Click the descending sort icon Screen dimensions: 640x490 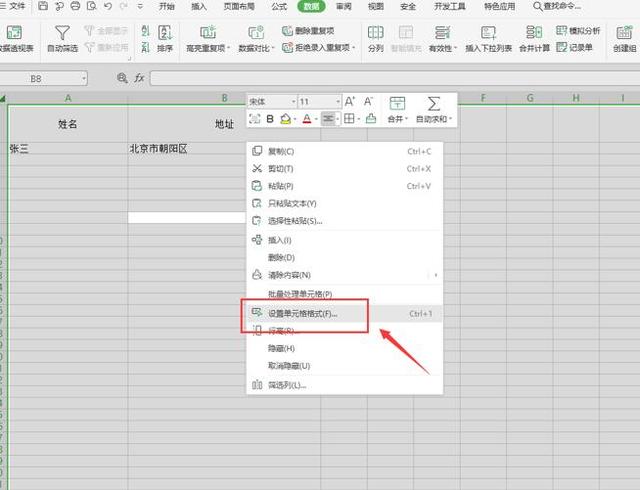coord(146,48)
